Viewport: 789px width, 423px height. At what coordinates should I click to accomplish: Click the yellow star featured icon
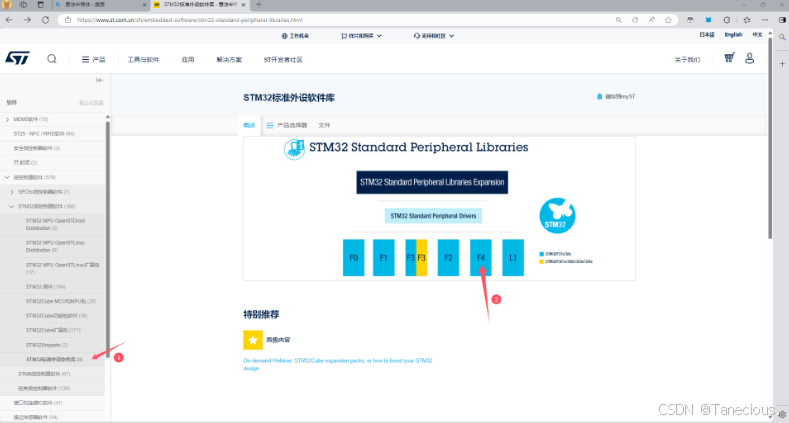pos(253,340)
